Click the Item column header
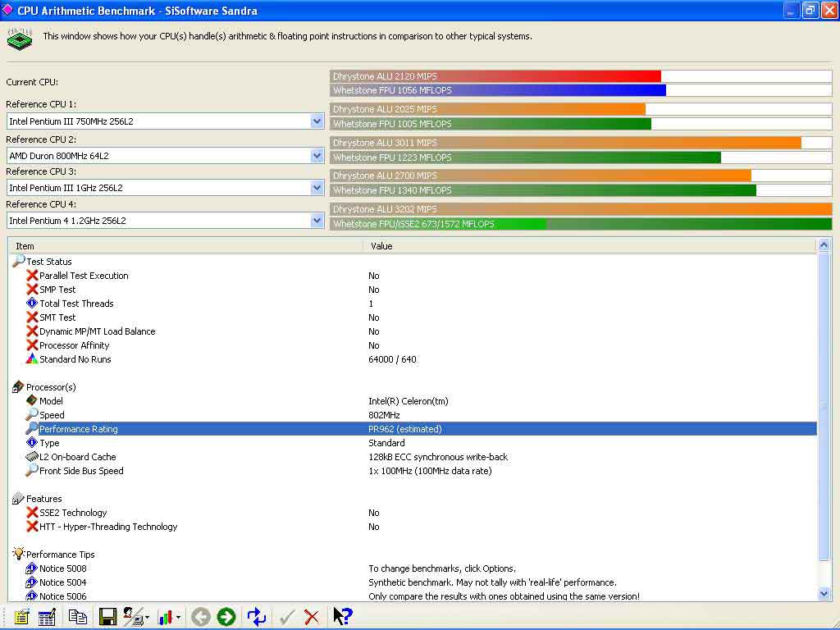Screen dimensions: 840x630 click(185, 246)
